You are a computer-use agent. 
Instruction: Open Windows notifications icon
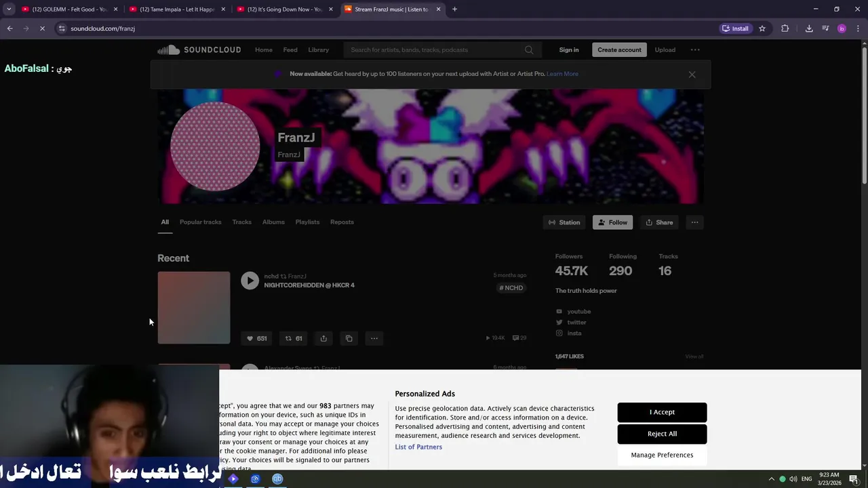tap(854, 479)
